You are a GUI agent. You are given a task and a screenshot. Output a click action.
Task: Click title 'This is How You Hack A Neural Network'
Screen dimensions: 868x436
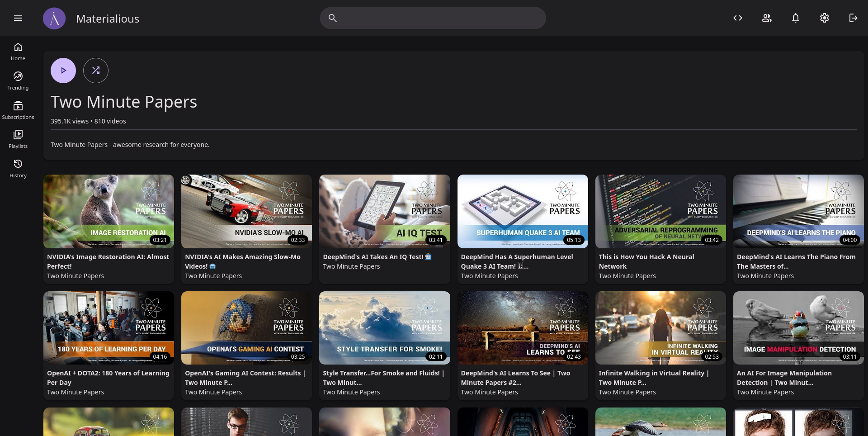coord(646,261)
